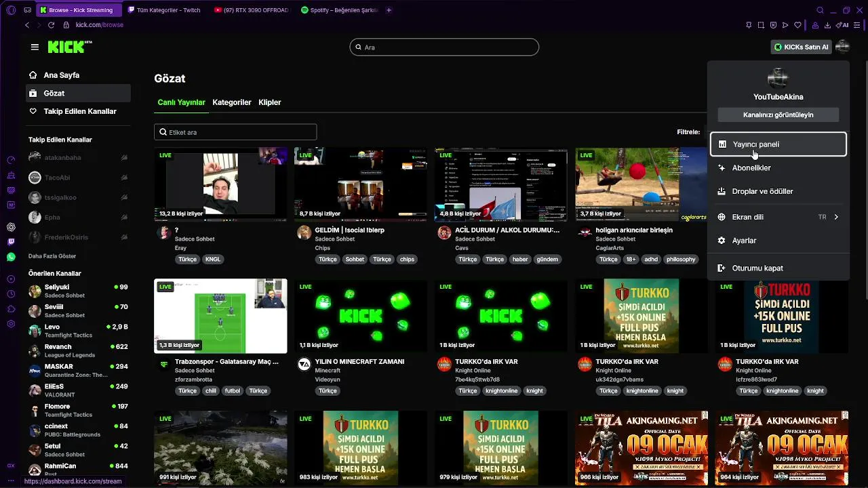The height and width of the screenshot is (488, 868).
Task: Open the ad blocker shield icon
Action: tap(773, 25)
